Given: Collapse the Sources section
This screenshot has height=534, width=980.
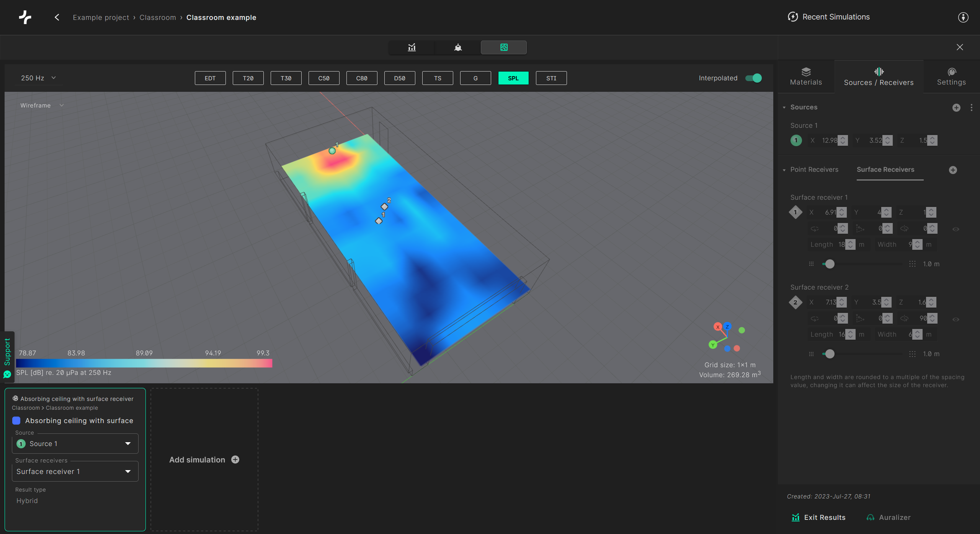Looking at the screenshot, I should pyautogui.click(x=784, y=107).
